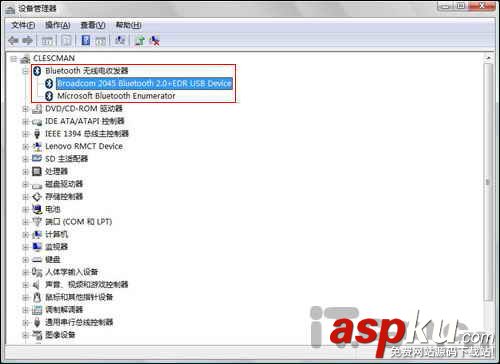
Task: Open Properties via the toolbar properties sheet icon
Action: tap(66, 41)
